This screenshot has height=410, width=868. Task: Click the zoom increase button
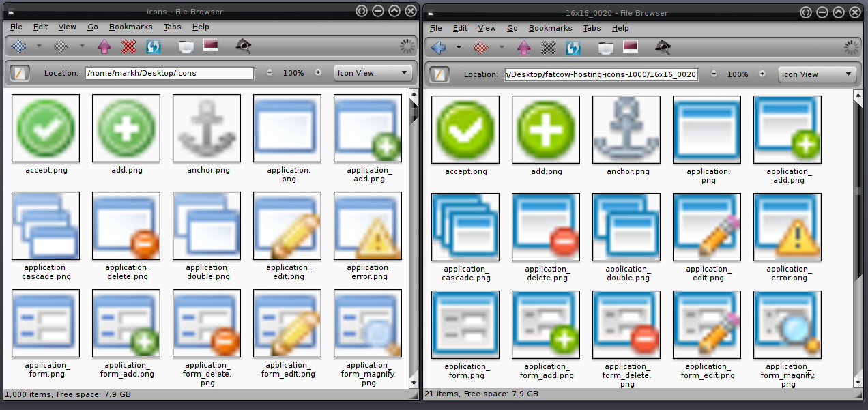318,72
